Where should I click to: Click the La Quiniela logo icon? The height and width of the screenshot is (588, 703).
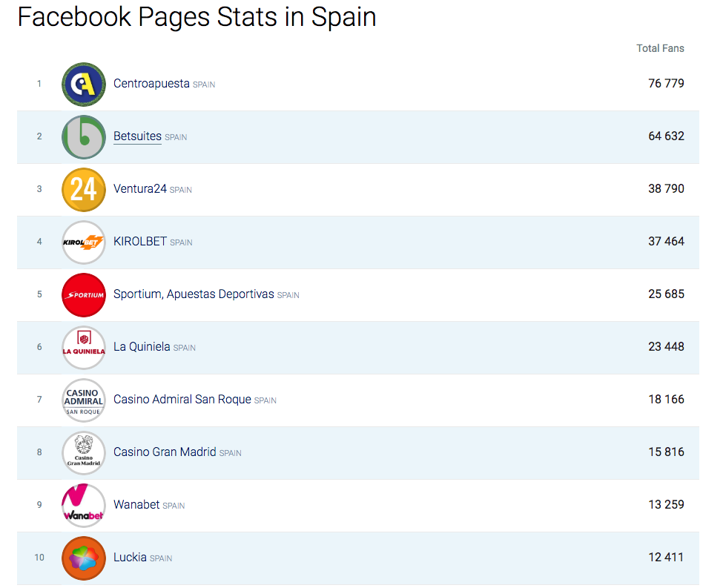(84, 348)
